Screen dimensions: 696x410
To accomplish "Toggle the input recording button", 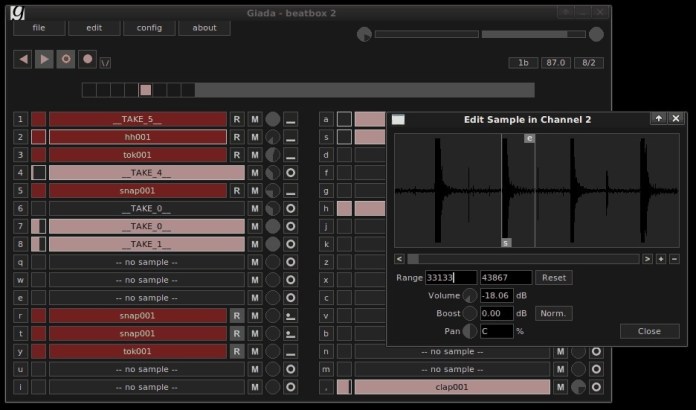I will click(x=87, y=59).
